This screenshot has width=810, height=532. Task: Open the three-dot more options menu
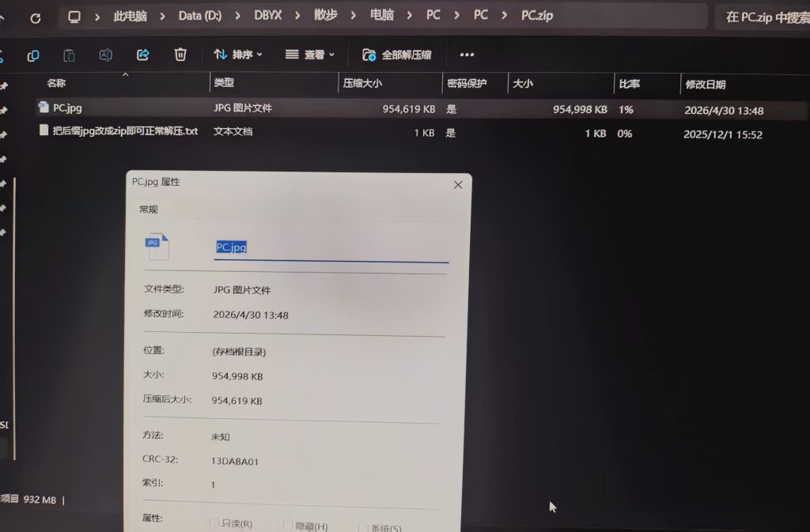[467, 55]
